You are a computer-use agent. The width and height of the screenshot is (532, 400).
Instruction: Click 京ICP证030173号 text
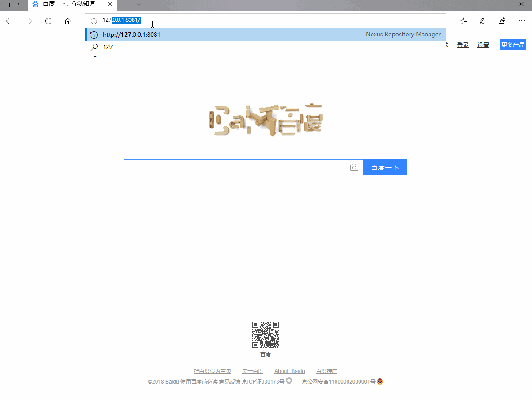(x=263, y=381)
